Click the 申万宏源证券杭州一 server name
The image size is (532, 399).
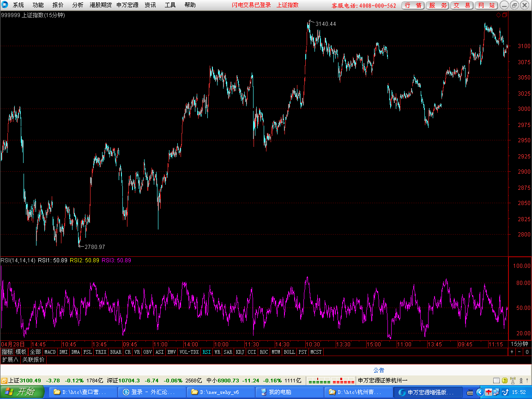pos(383,381)
